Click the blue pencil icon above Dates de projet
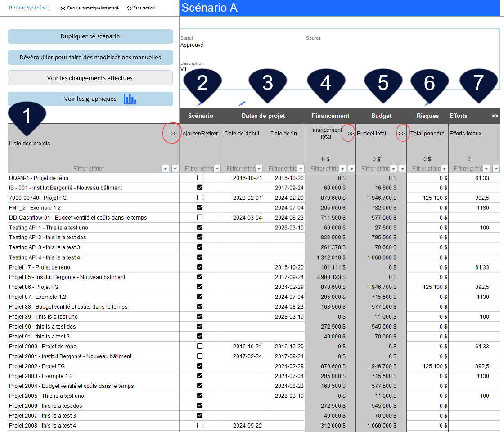The width and height of the screenshot is (504, 432). coord(243,103)
